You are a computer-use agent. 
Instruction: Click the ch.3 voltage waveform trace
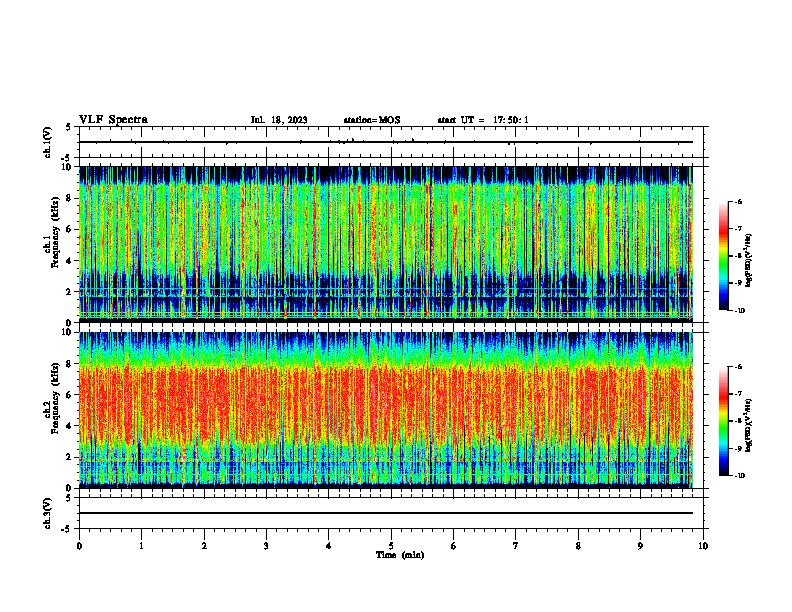(385, 513)
